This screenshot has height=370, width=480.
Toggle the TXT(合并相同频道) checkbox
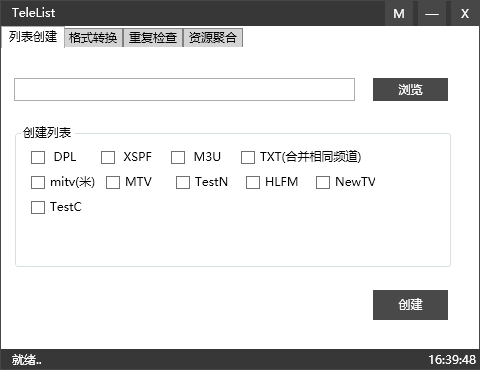pos(248,157)
